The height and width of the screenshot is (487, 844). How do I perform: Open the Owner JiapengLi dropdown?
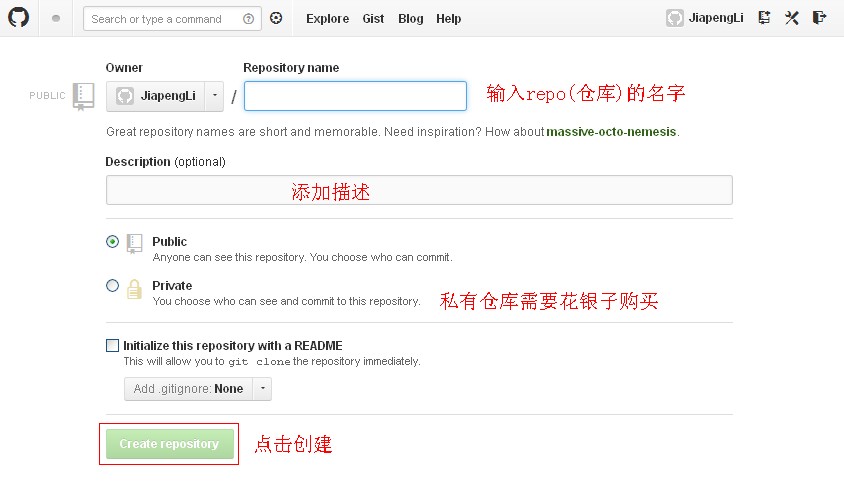point(165,96)
